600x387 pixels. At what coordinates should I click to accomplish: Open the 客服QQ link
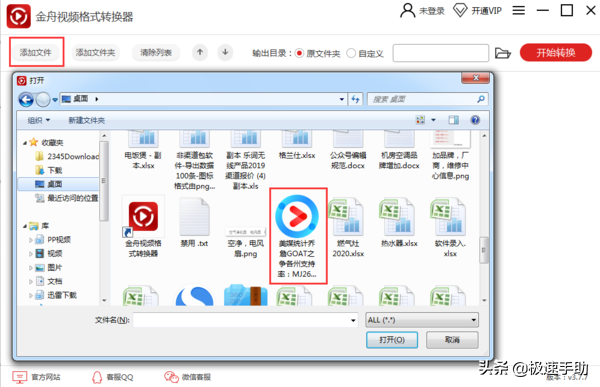click(x=112, y=377)
